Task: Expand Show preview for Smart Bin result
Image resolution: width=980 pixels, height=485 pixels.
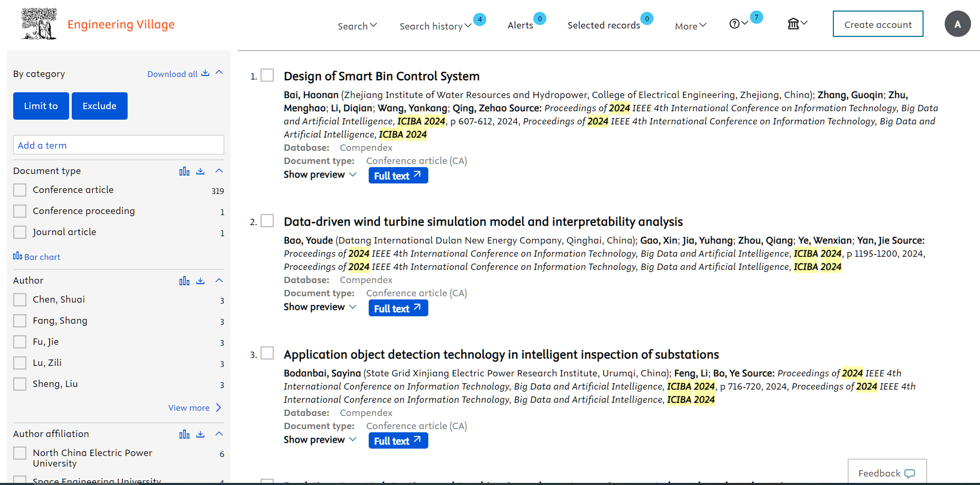Action: point(320,174)
